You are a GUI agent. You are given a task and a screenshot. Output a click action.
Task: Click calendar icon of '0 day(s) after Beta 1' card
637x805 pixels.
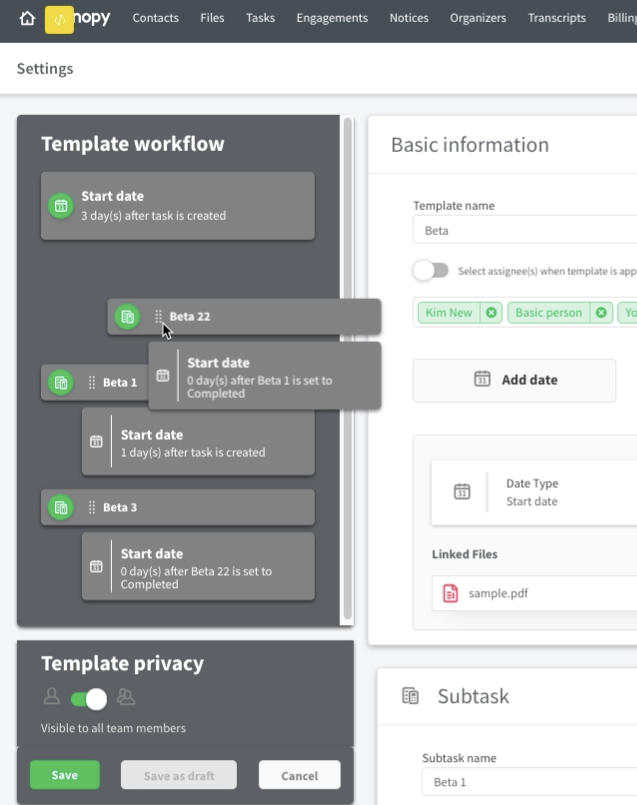[x=163, y=376]
